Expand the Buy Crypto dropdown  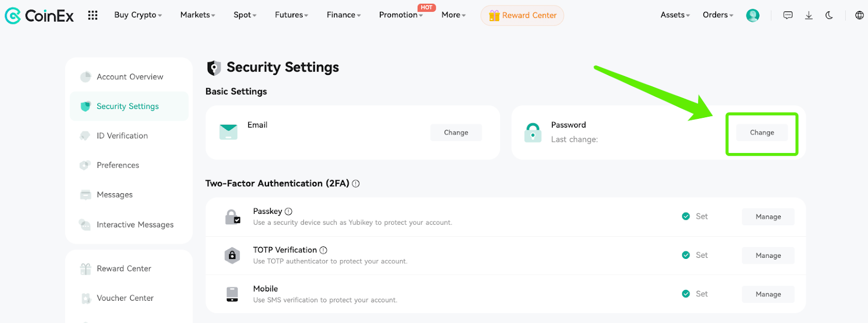(138, 15)
